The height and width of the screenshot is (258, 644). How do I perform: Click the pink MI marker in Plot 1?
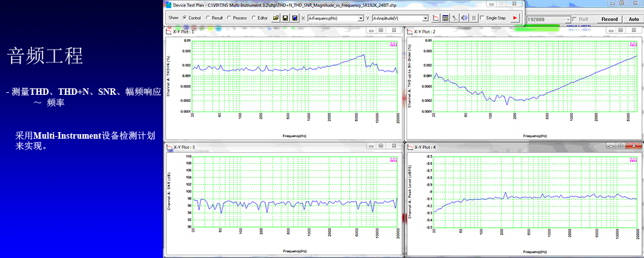coord(393,44)
